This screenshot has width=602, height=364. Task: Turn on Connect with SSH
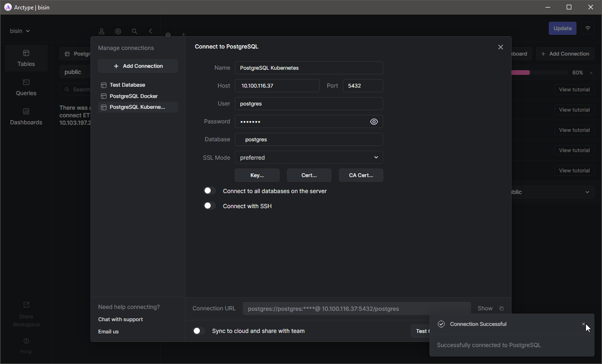(x=209, y=206)
